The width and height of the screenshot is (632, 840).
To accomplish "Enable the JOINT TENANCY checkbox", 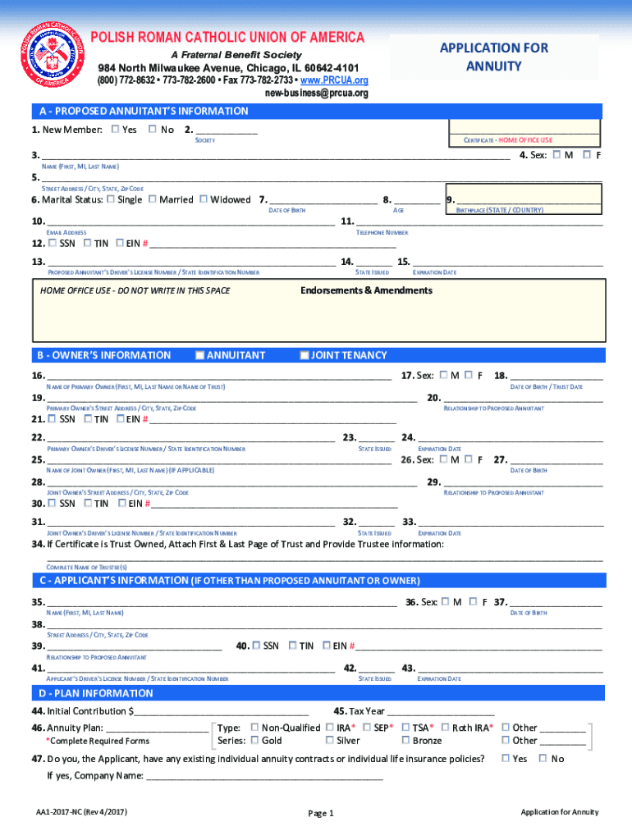I will coord(305,355).
